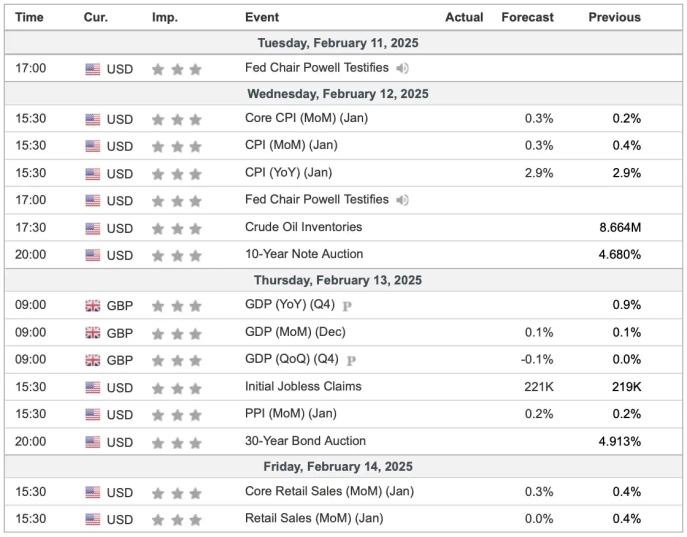
Task: Click importance stars in 10-Year Note Auction row
Action: 176,255
